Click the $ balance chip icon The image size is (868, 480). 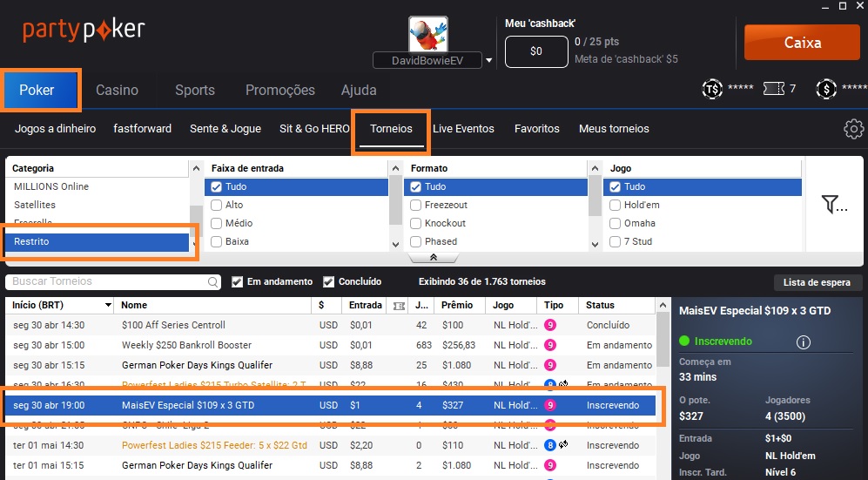[826, 89]
